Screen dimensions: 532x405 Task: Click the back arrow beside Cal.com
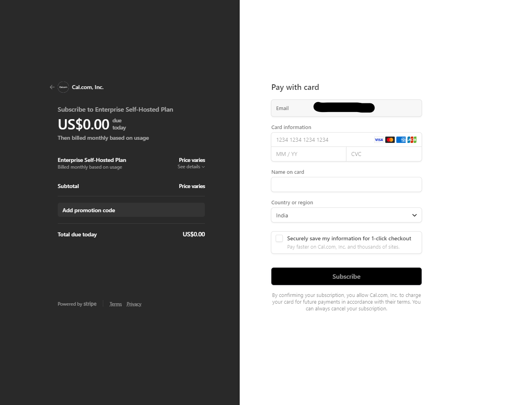pyautogui.click(x=52, y=87)
